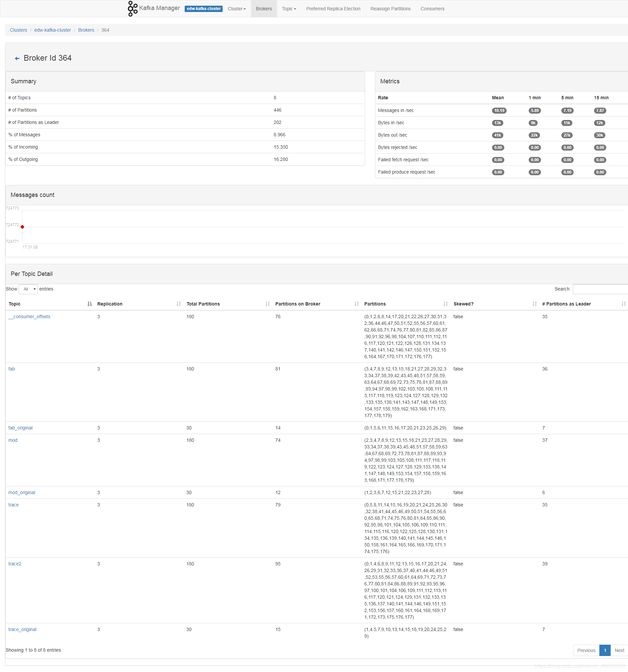Open the trace_original topic link
The width and height of the screenshot is (628, 672).
click(x=22, y=630)
